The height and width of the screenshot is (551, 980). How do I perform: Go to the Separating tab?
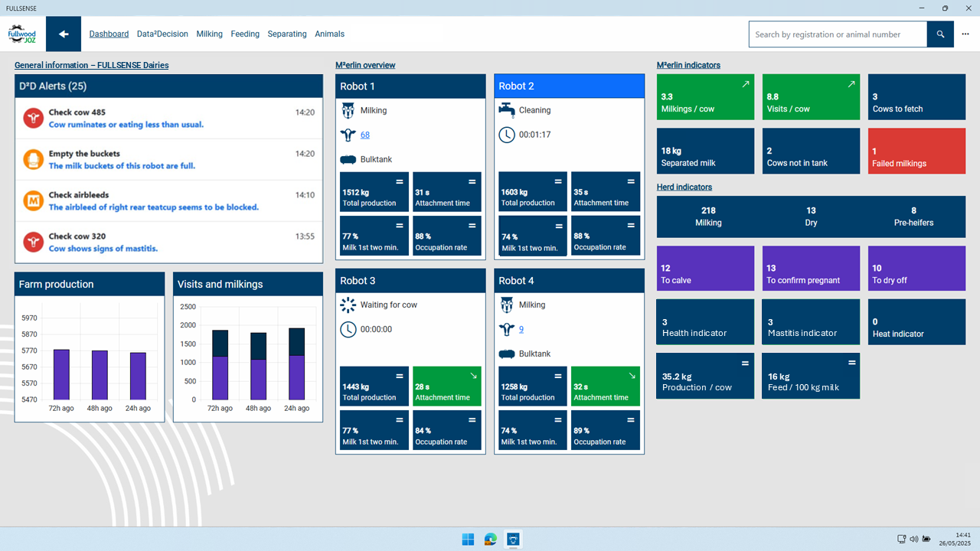[287, 34]
